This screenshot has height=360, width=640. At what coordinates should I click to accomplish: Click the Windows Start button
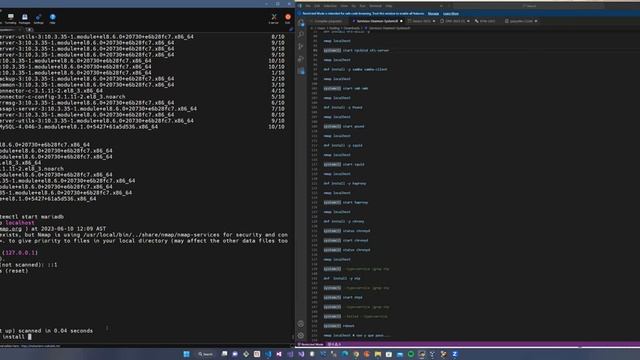187,354
